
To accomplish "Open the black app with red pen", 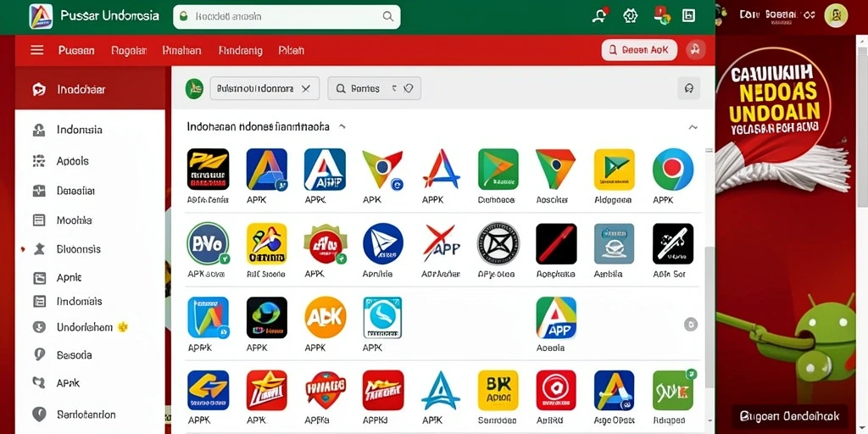I will [x=556, y=243].
